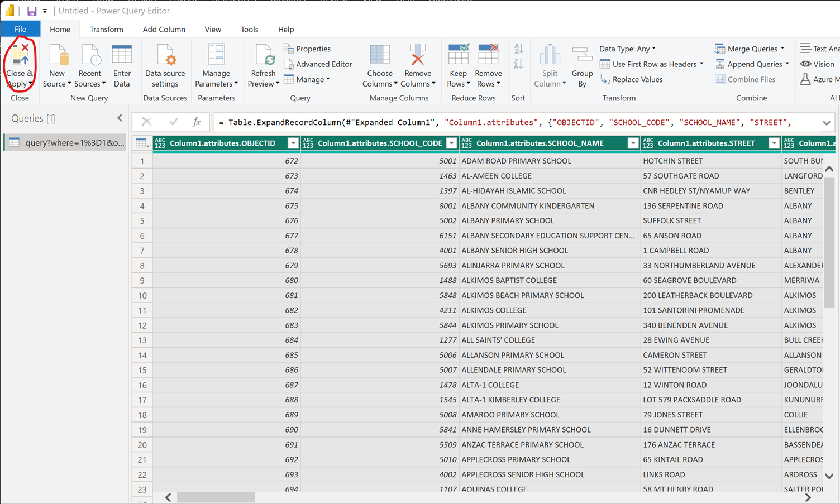Select the ALKIMOS COLLEGE cell
The width and height of the screenshot is (840, 504).
[550, 310]
